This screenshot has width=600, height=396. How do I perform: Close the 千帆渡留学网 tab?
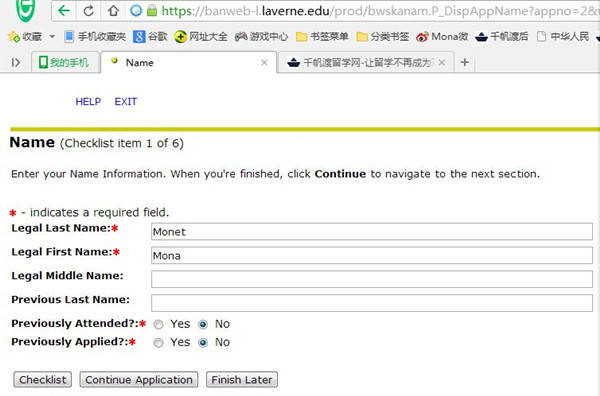(442, 62)
